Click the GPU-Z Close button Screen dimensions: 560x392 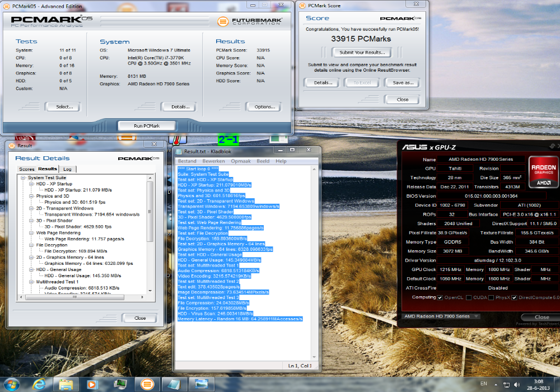point(542,317)
